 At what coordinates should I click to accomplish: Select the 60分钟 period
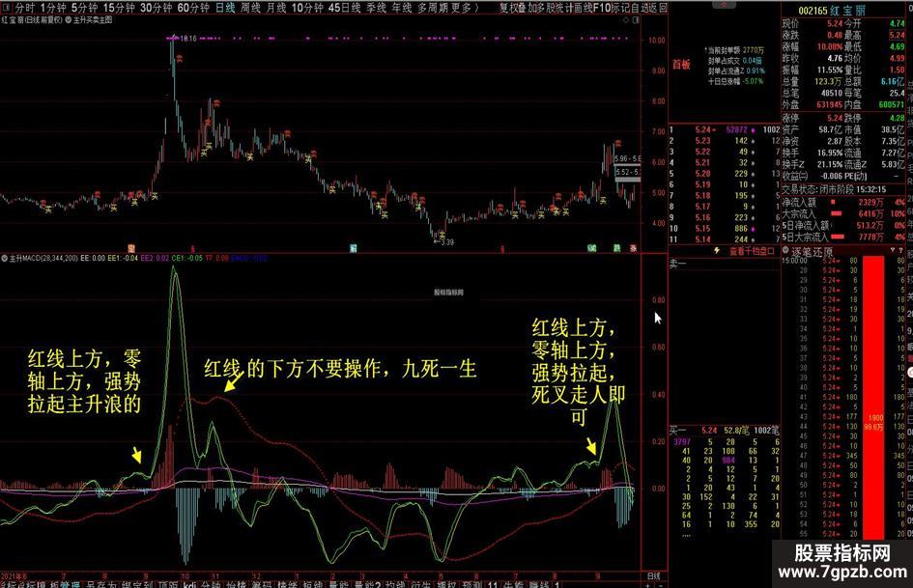(x=192, y=8)
